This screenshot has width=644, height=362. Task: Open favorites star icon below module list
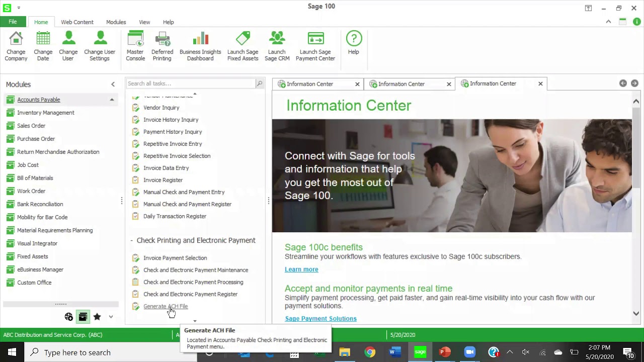click(x=97, y=317)
